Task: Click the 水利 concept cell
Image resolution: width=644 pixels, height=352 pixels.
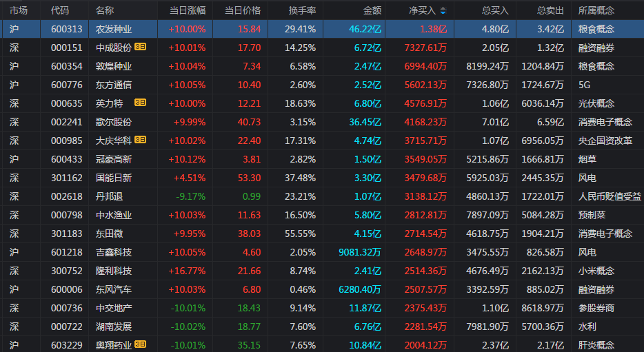Action: 587,327
